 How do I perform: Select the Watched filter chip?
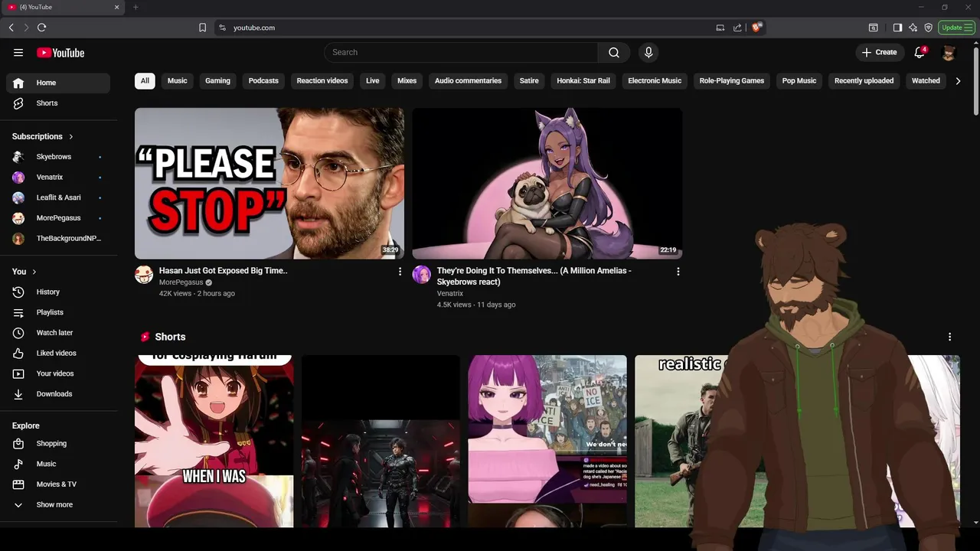926,81
